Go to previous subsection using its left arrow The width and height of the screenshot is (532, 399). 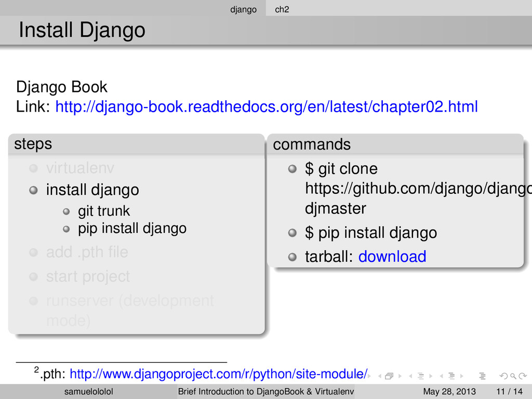click(x=410, y=376)
